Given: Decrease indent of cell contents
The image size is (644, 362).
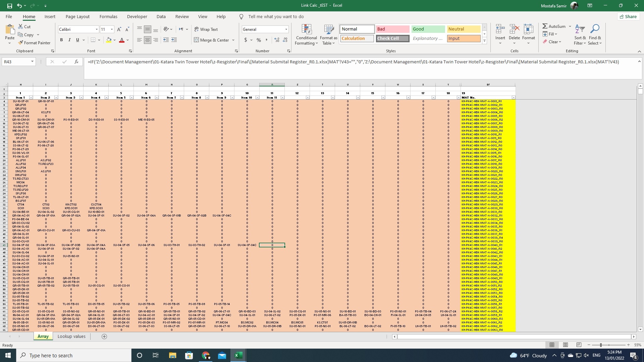Looking at the screenshot, I should click(166, 40).
